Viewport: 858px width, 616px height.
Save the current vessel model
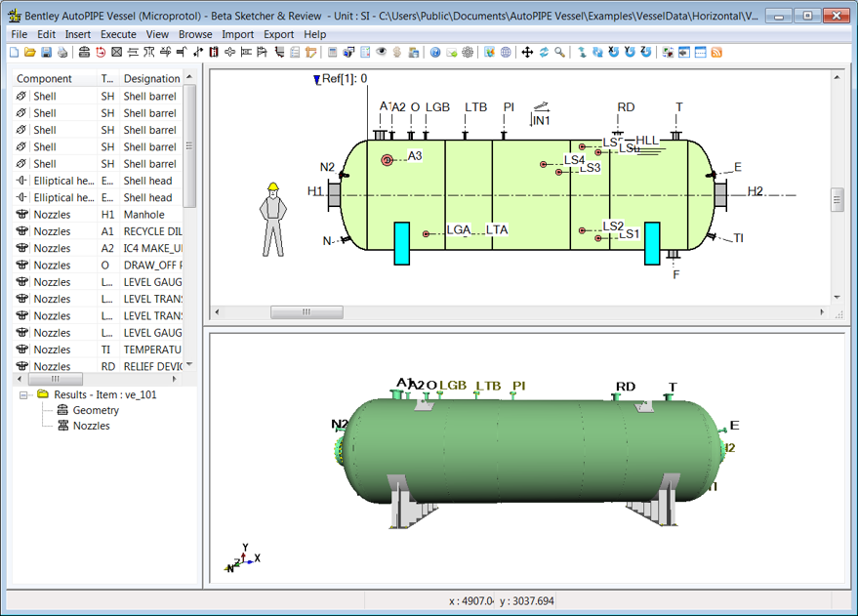tap(46, 53)
